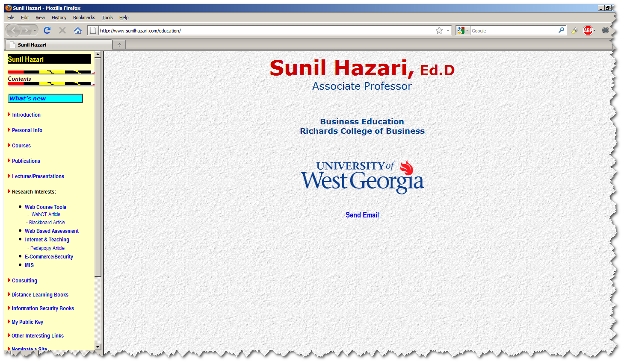This screenshot has width=624, height=364.
Task: Open the Web Based Assessment link
Action: (x=52, y=231)
